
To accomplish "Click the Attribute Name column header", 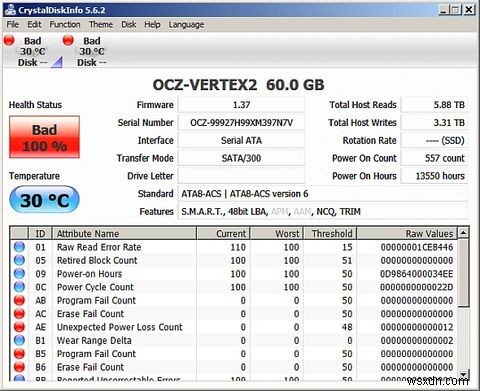I will click(x=124, y=233).
